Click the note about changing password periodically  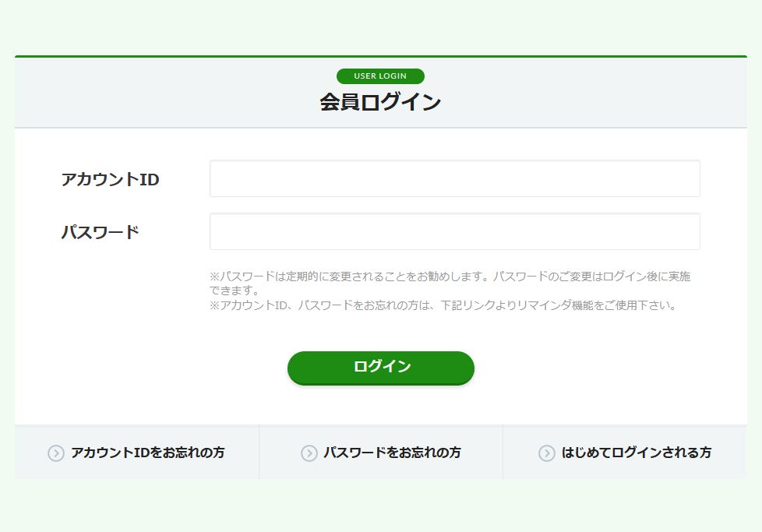(450, 284)
